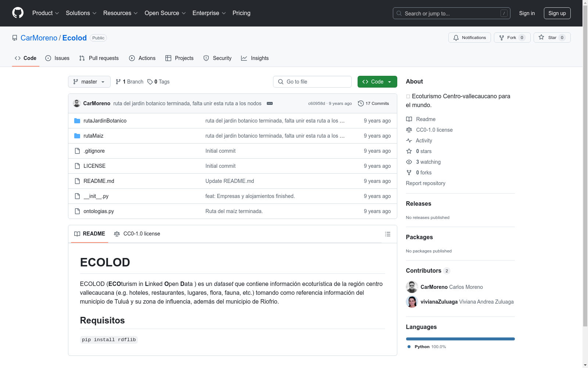Click the search magnifier icon in header

click(399, 13)
